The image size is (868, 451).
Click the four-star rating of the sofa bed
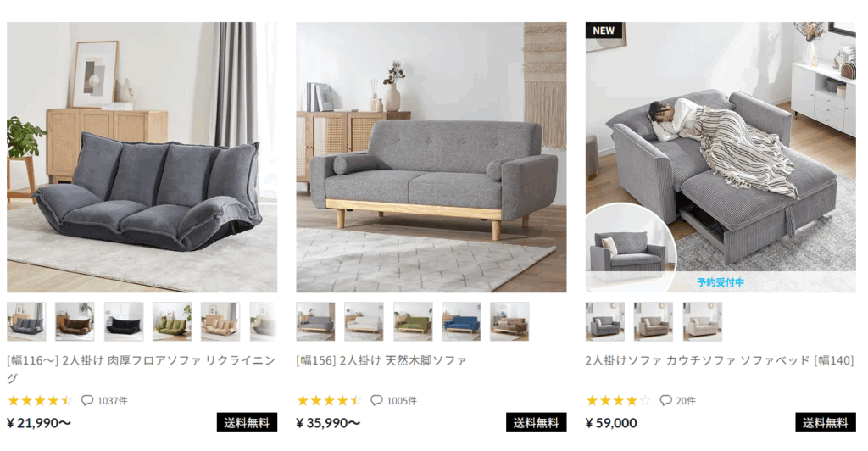pos(618,400)
